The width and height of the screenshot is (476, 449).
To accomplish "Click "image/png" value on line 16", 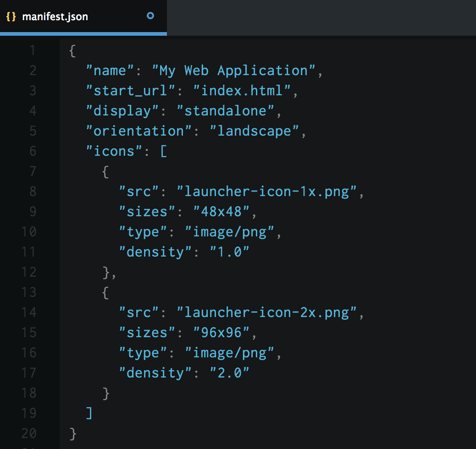I will [229, 353].
